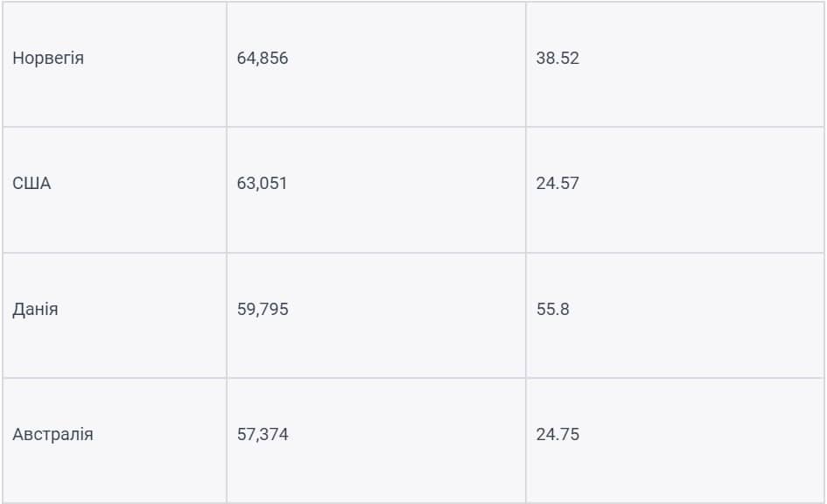Select Australia's last column figure

click(557, 434)
